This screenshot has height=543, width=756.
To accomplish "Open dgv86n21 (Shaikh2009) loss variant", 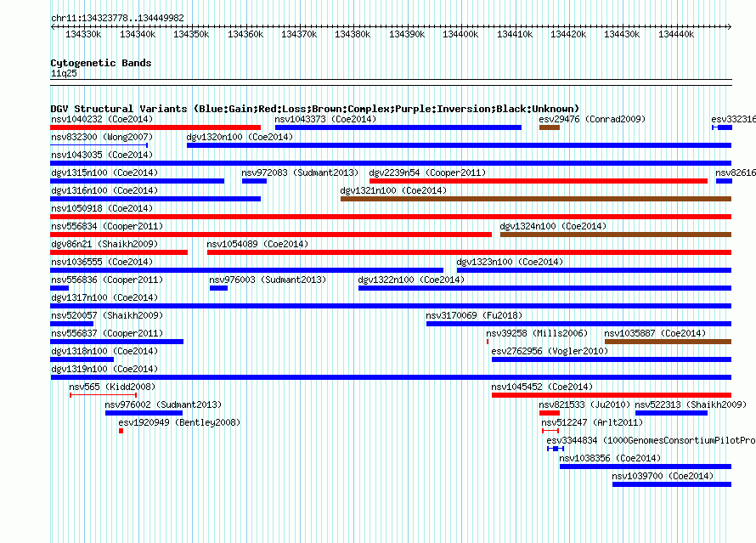I will click(x=119, y=252).
